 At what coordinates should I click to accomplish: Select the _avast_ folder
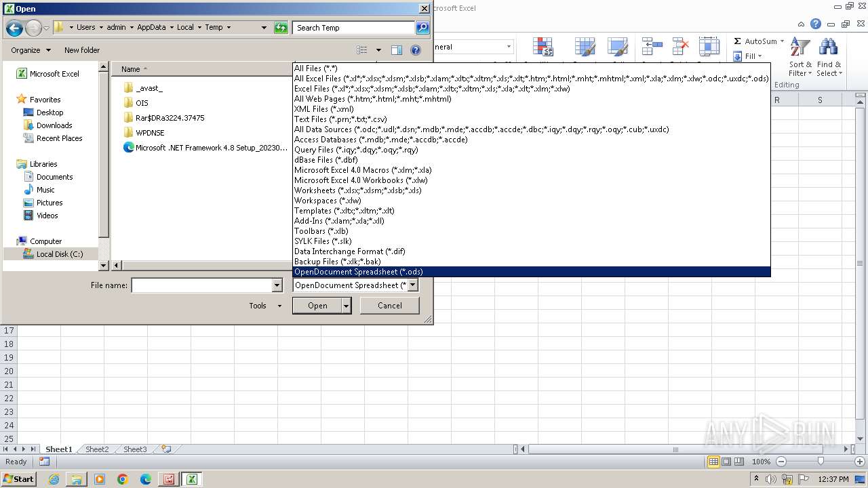(142, 88)
